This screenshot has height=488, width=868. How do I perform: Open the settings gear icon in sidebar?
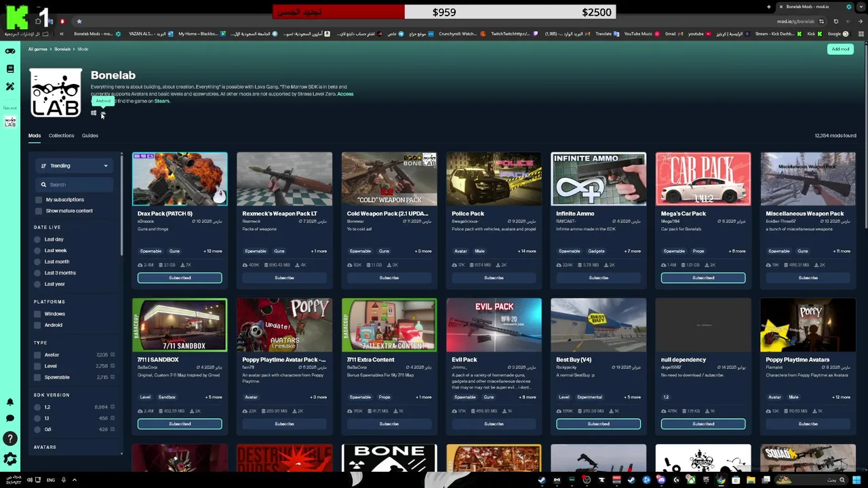tap(10, 460)
